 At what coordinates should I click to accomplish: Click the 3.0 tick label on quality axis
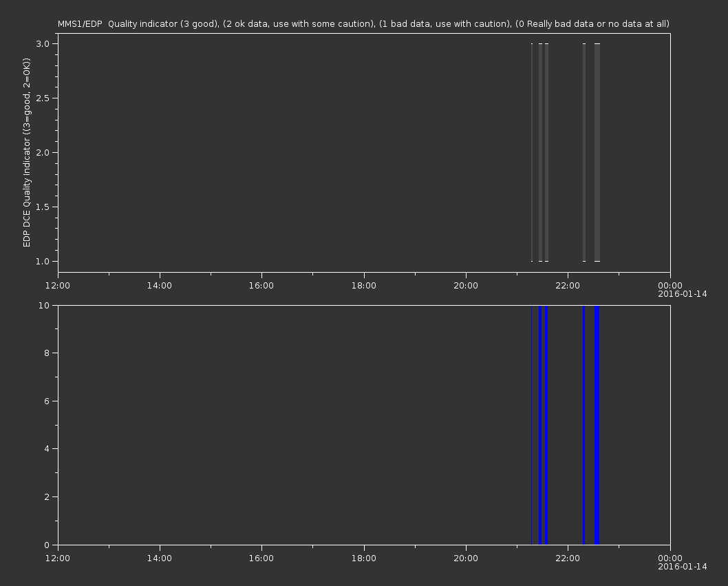pyautogui.click(x=43, y=43)
